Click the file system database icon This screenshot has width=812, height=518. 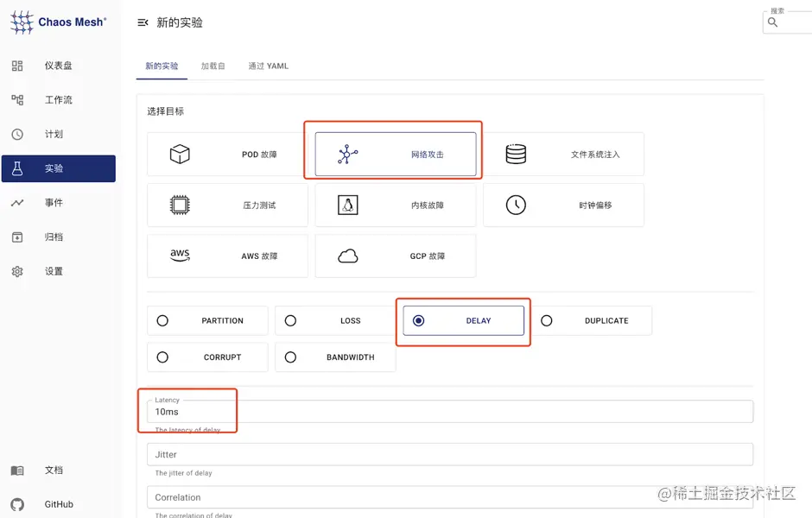pos(516,154)
